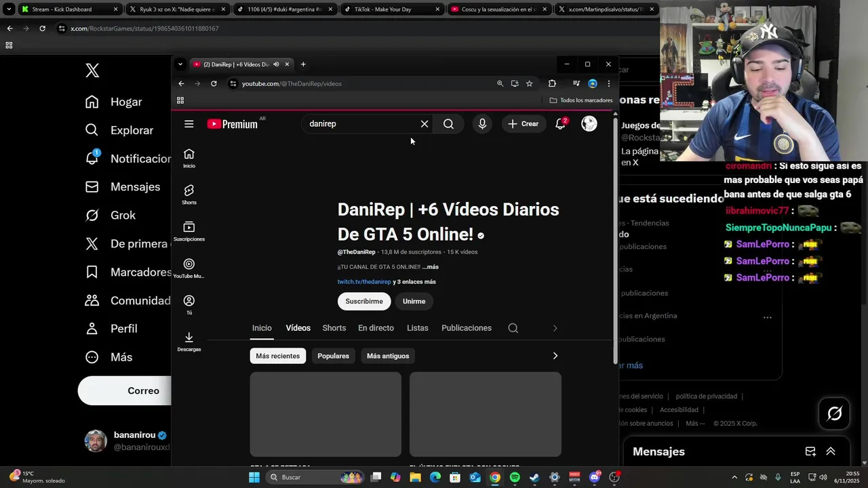Screen dimensions: 868x488
Task: Open YouTube notifications bell
Action: click(x=560, y=124)
